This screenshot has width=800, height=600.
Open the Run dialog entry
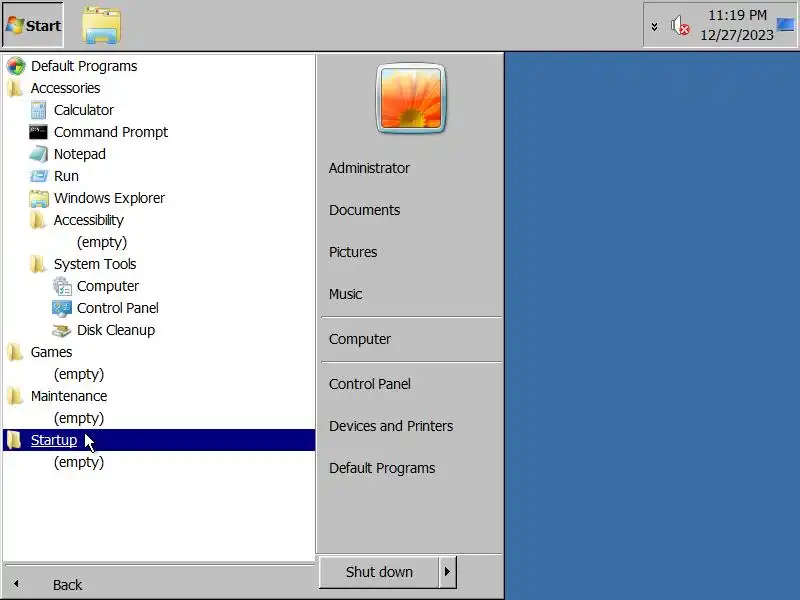click(66, 176)
